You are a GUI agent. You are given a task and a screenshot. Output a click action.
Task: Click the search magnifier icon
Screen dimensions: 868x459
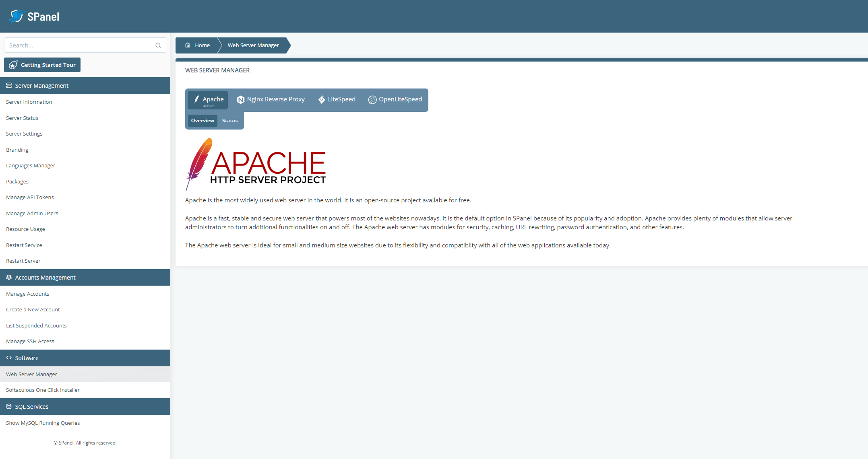158,45
